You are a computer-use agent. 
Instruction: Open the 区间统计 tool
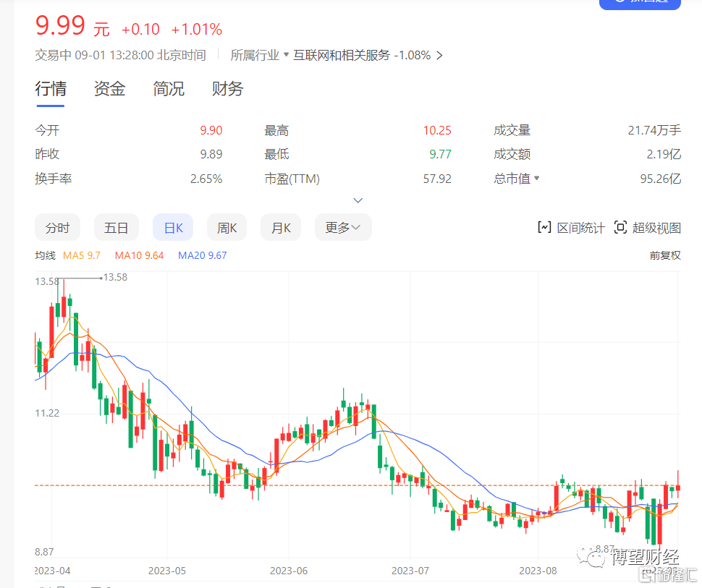[571, 228]
